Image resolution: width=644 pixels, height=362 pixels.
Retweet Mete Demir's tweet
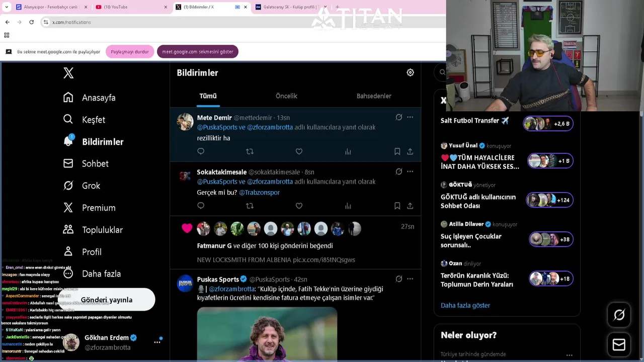tap(250, 151)
